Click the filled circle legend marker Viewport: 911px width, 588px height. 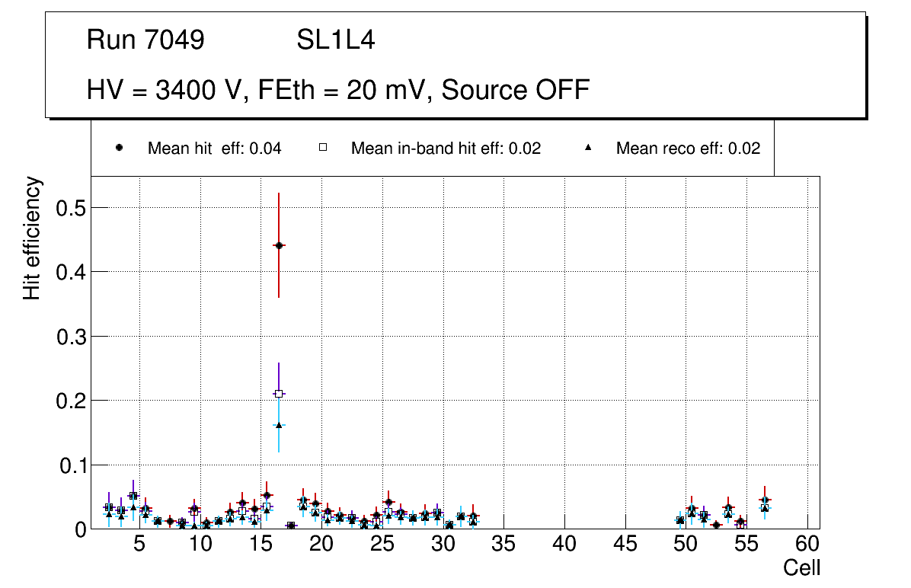point(119,148)
